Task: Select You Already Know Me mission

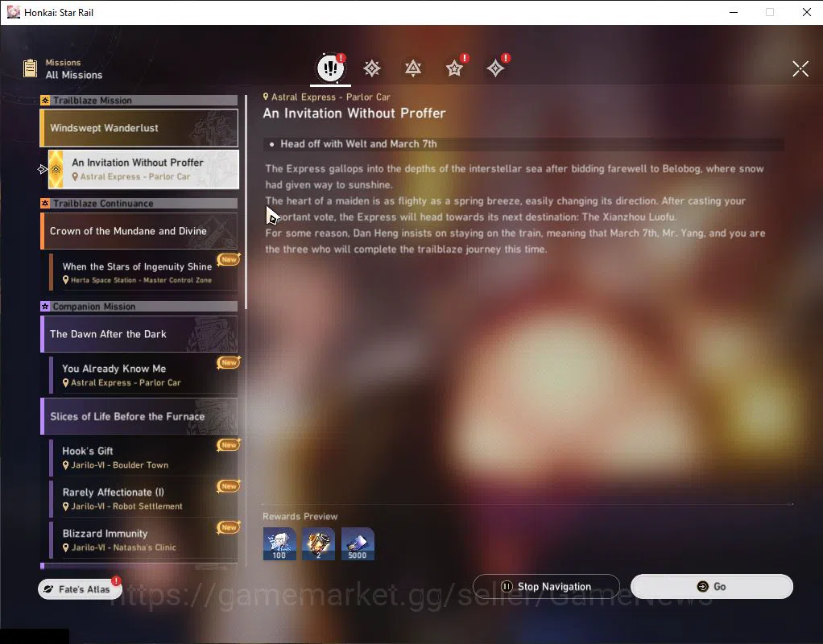Action: (143, 375)
